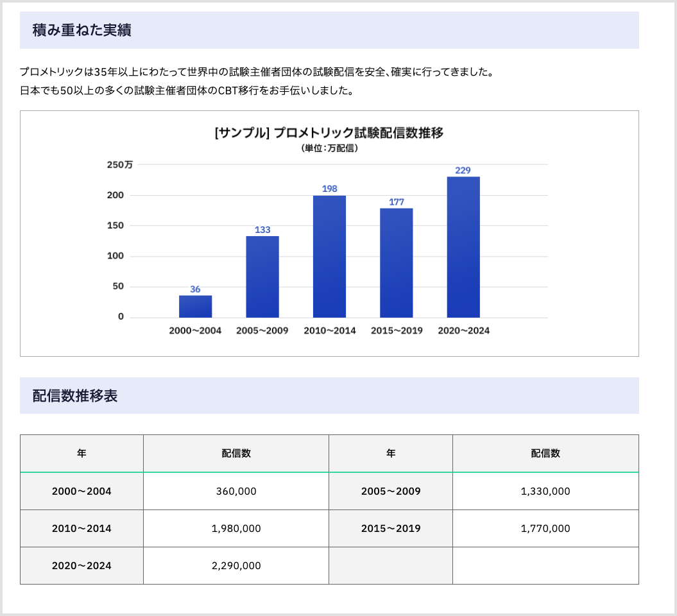
Task: Click the second 年 column header in table
Action: pos(391,453)
